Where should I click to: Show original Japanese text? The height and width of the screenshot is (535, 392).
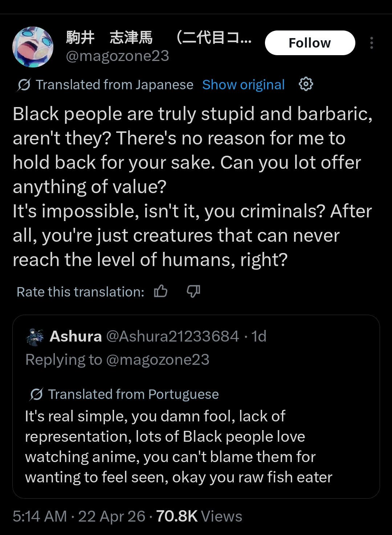243,85
